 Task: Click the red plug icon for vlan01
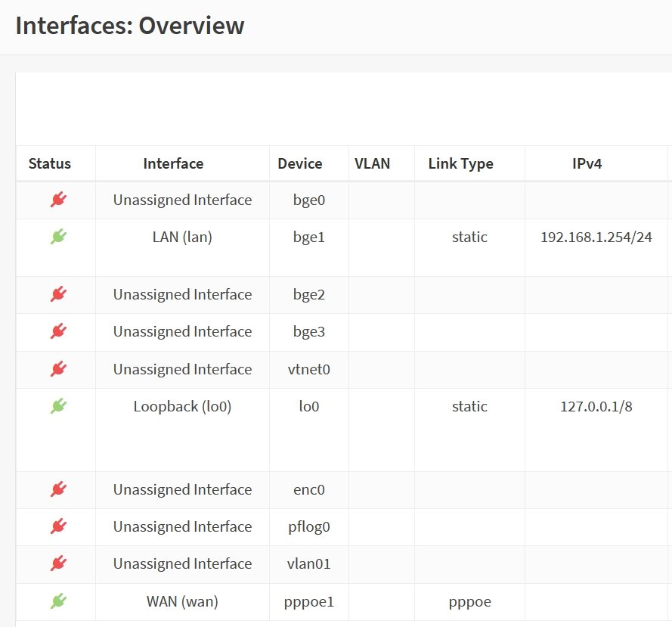58,563
